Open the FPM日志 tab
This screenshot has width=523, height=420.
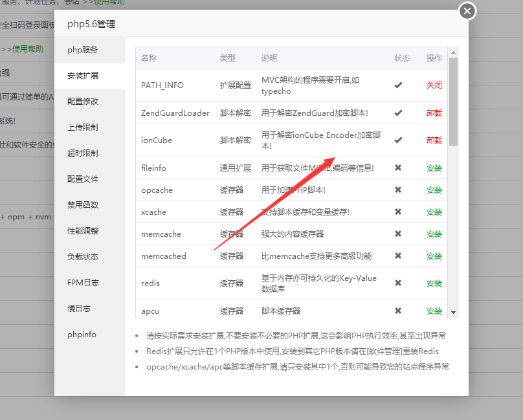(83, 282)
